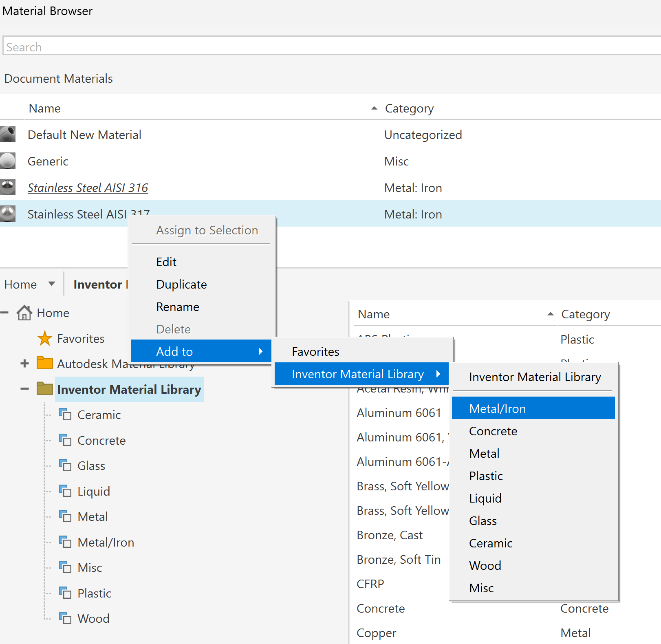
Task: Focus the material Search field
Action: pyautogui.click(x=332, y=46)
